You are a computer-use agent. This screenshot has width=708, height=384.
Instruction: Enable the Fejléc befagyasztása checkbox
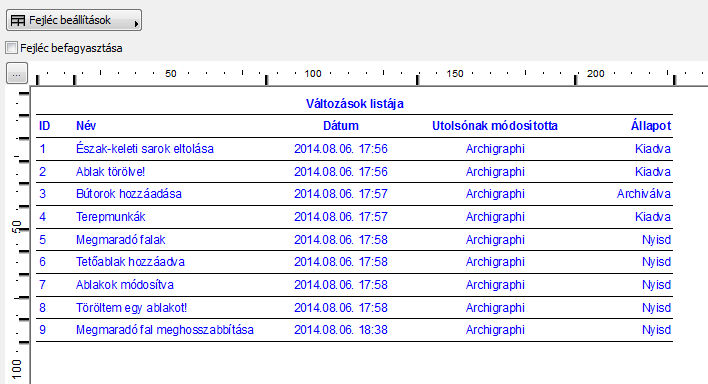click(x=11, y=47)
